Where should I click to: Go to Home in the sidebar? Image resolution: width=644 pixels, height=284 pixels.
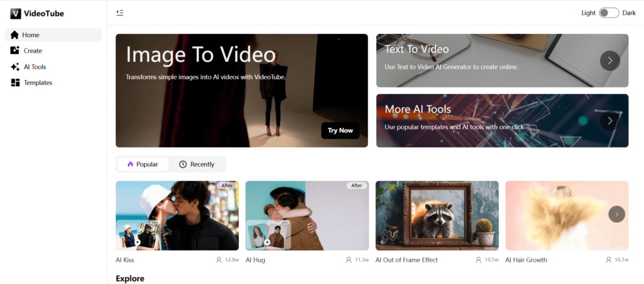tap(53, 35)
